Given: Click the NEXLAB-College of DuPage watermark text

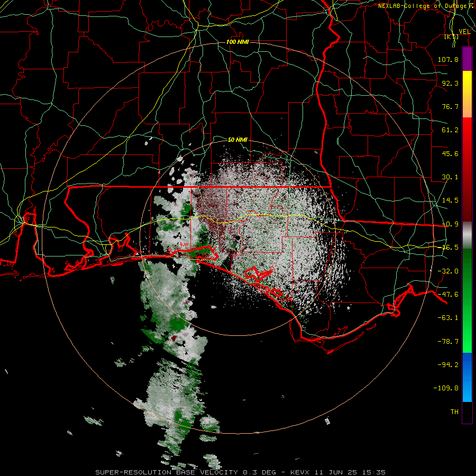Looking at the screenshot, I should (424, 6).
